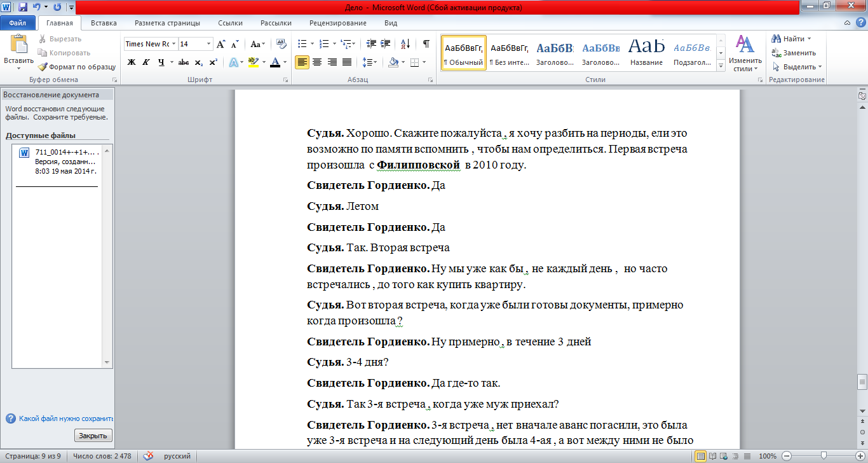Minimize the ribbon with the caret icon
Viewport: 868px width, 463px height.
pyautogui.click(x=848, y=23)
